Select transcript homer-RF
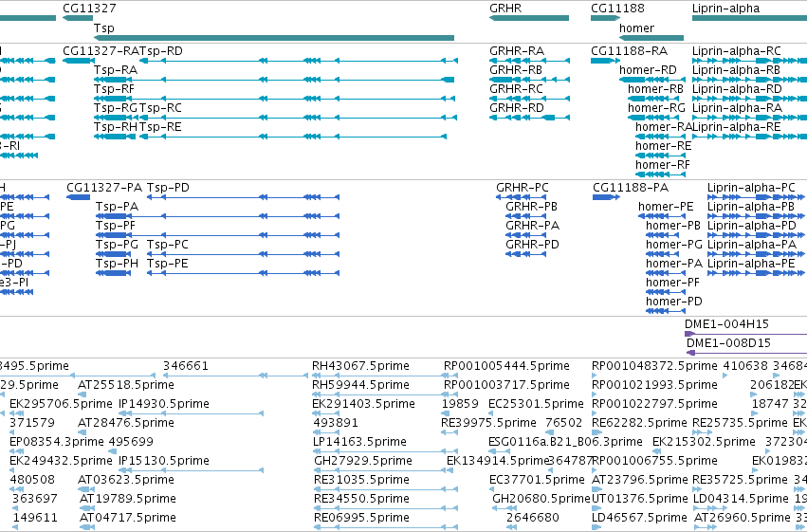The height and width of the screenshot is (532, 807). coord(662,165)
